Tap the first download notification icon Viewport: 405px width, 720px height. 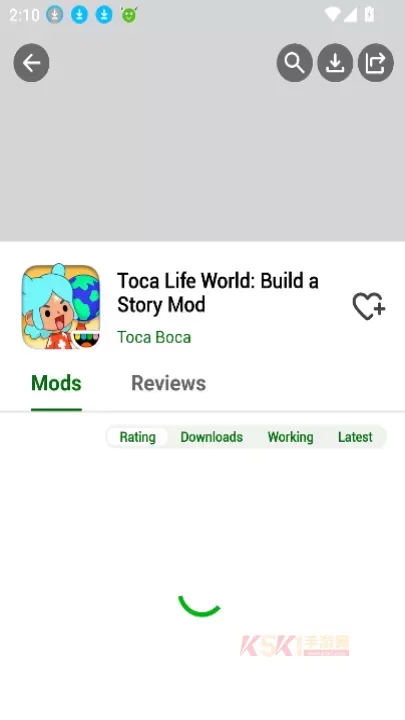pyautogui.click(x=55, y=15)
